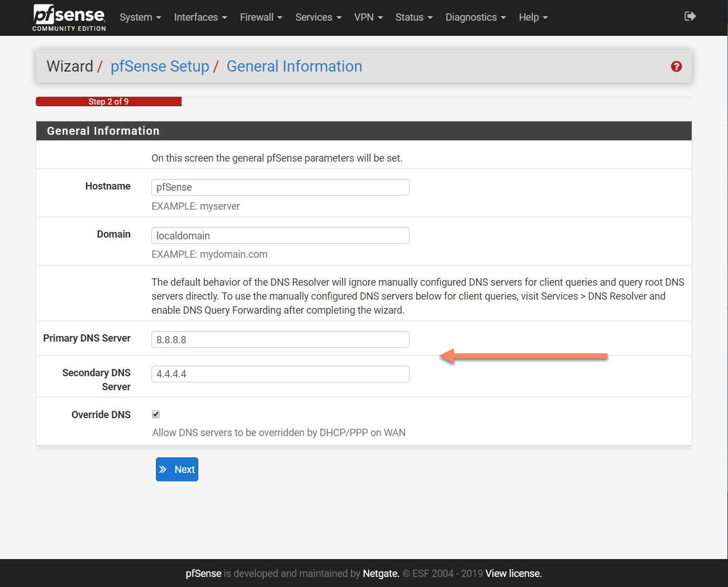
Task: Open the VPN menu
Action: (x=369, y=17)
